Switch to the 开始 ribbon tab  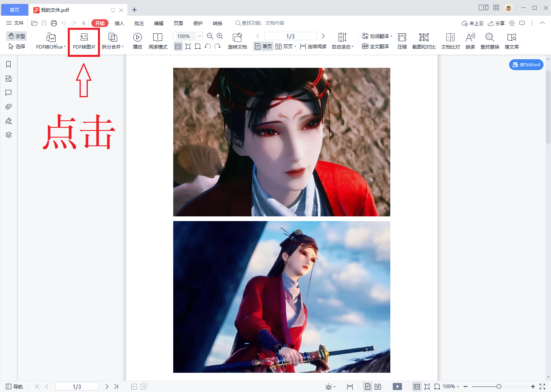(x=100, y=23)
